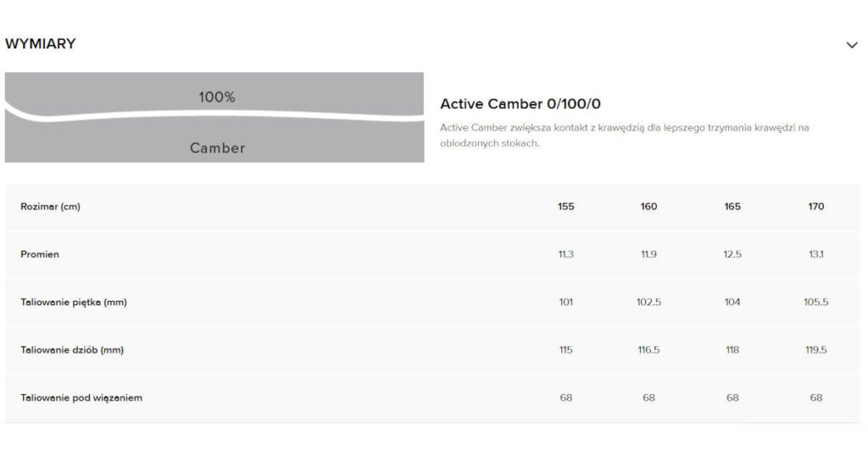Select the 160 size column header

pyautogui.click(x=648, y=207)
